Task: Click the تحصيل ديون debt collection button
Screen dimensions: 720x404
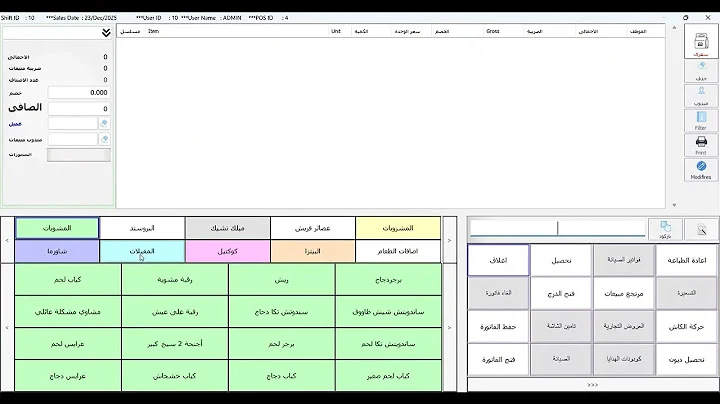Action: tap(687, 359)
